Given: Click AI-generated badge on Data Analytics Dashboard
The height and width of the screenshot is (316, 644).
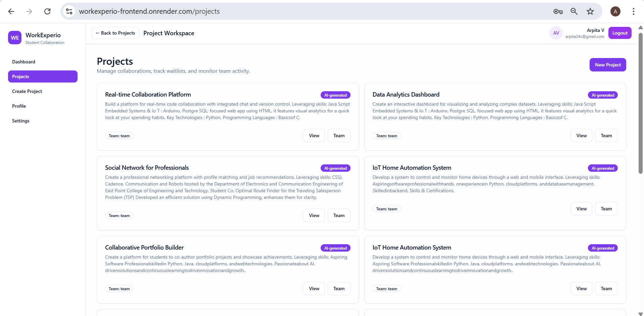Looking at the screenshot, I should tap(603, 95).
